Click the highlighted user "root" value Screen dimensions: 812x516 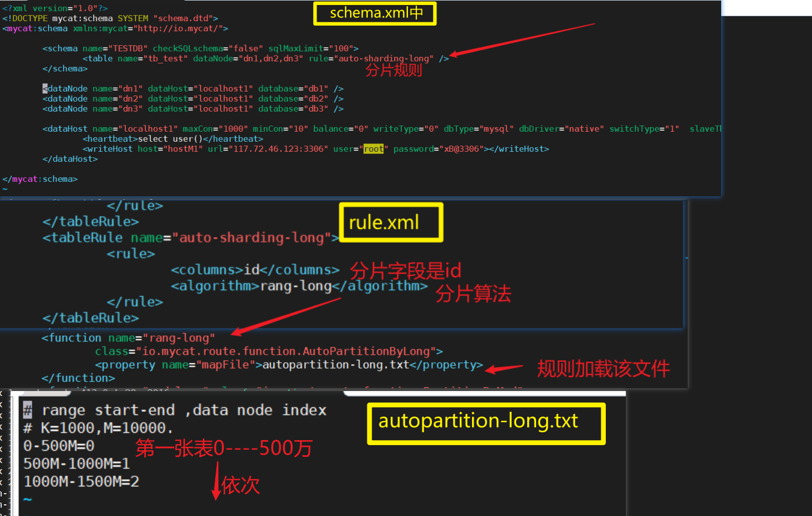coord(373,149)
